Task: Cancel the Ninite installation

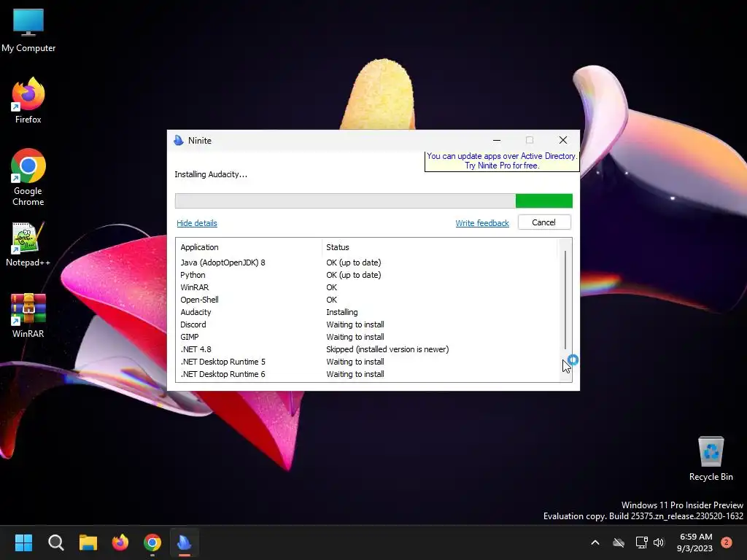Action: (x=544, y=222)
